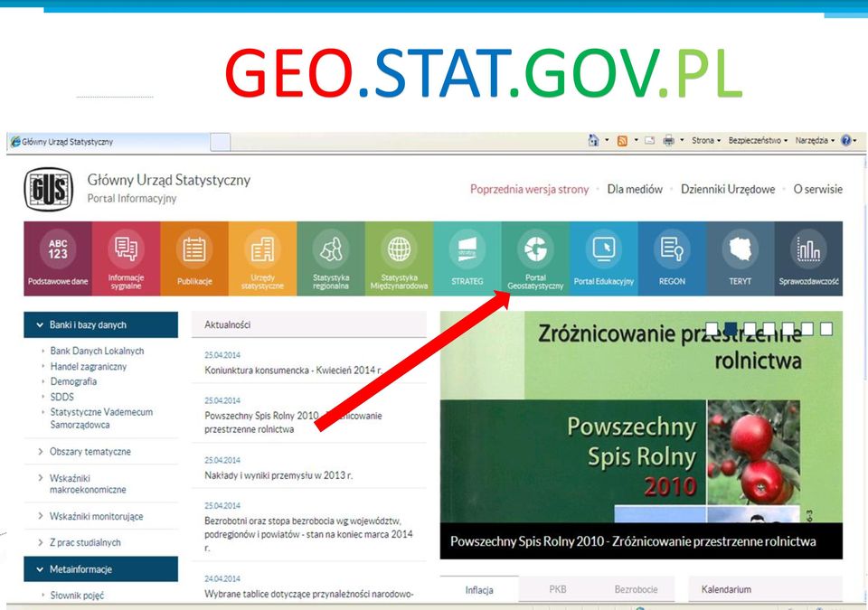The image size is (868, 610).
Task: Open the Narzędzia browser menu
Action: coord(815,141)
